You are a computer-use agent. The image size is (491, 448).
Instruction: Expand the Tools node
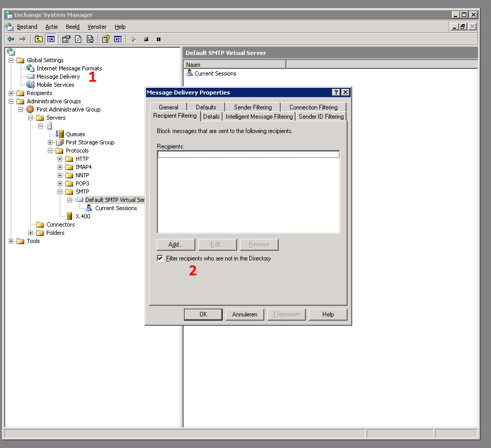[x=11, y=241]
